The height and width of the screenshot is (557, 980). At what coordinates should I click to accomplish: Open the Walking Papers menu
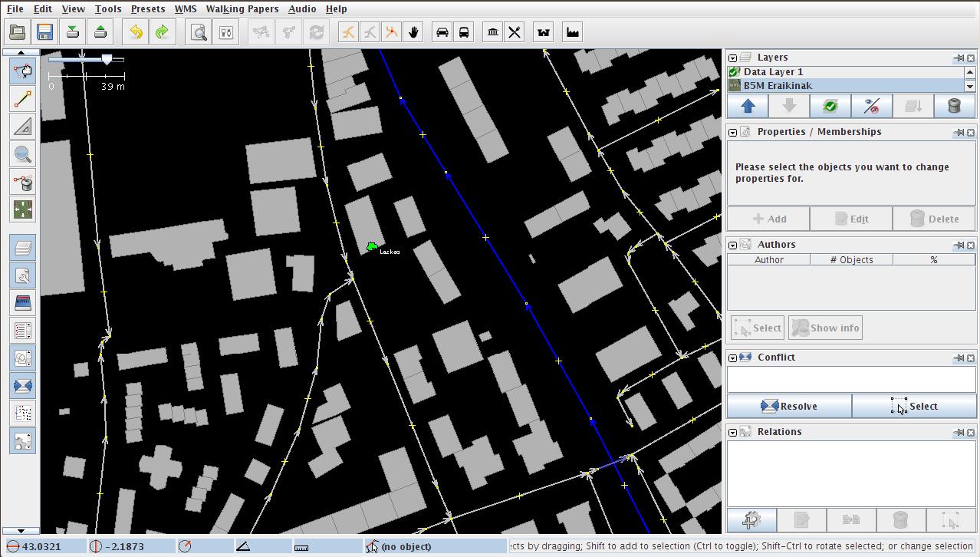tap(242, 9)
